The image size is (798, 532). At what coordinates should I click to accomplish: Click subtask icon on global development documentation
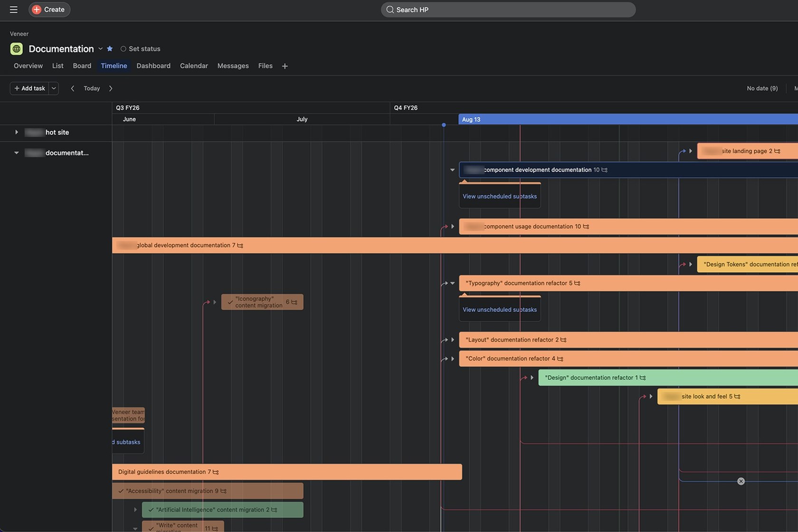240,246
